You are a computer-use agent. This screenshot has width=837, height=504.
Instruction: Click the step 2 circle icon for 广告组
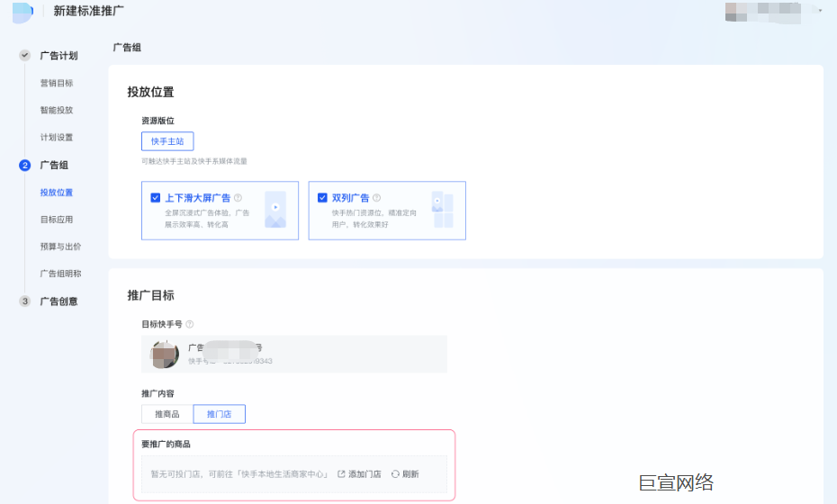coord(24,165)
